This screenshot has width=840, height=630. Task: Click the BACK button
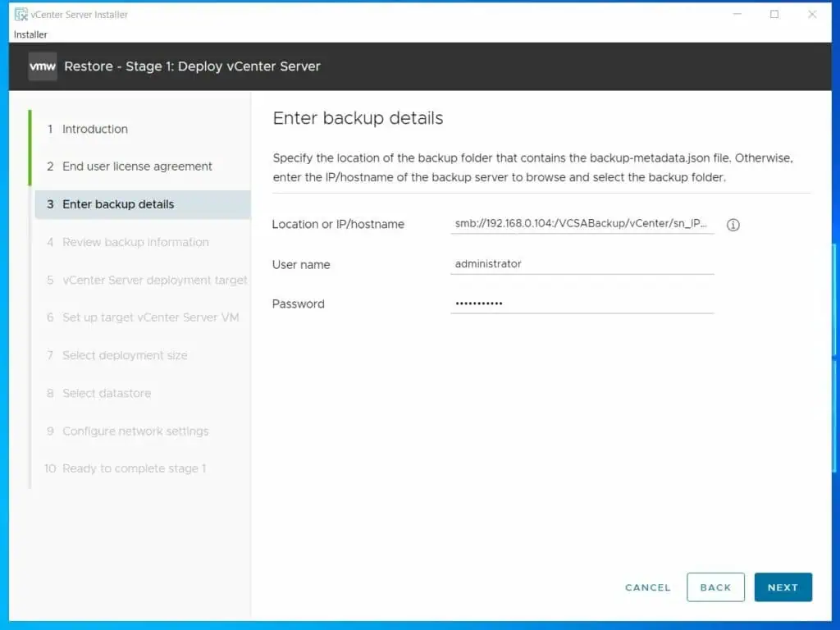(715, 587)
